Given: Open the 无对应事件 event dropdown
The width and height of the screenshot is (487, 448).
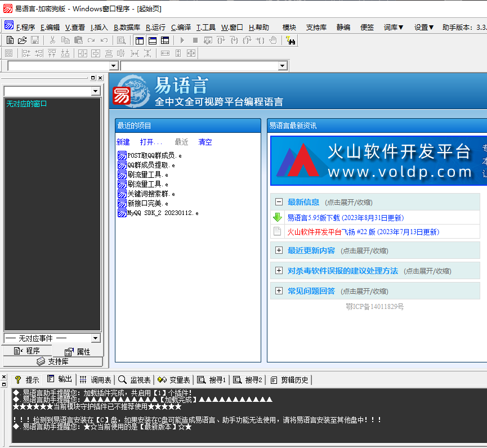Looking at the screenshot, I should (x=96, y=338).
